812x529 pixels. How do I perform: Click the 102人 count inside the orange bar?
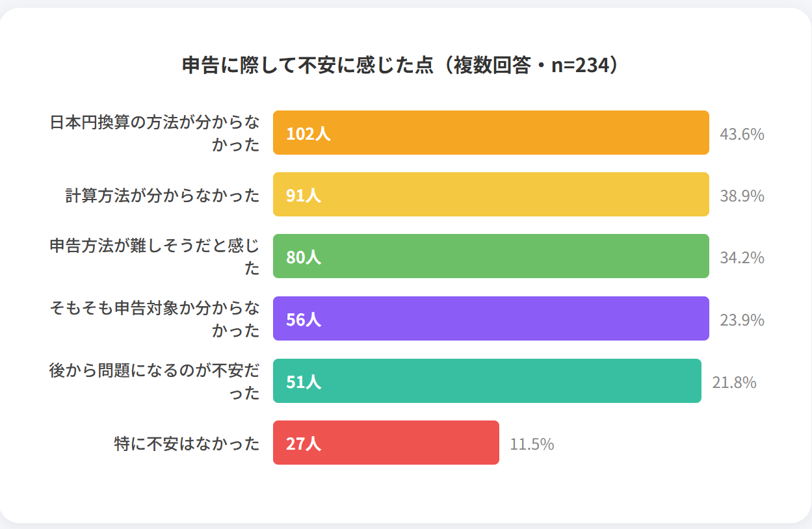pyautogui.click(x=308, y=134)
